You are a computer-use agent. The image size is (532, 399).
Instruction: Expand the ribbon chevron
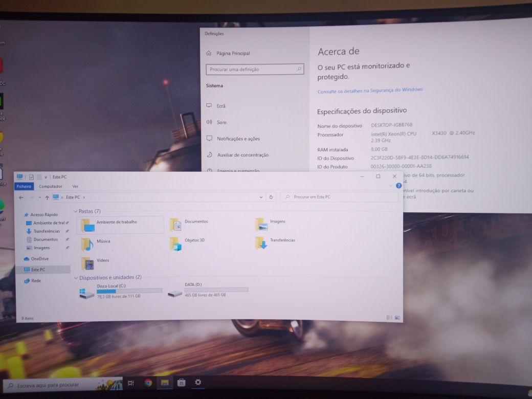tap(391, 186)
